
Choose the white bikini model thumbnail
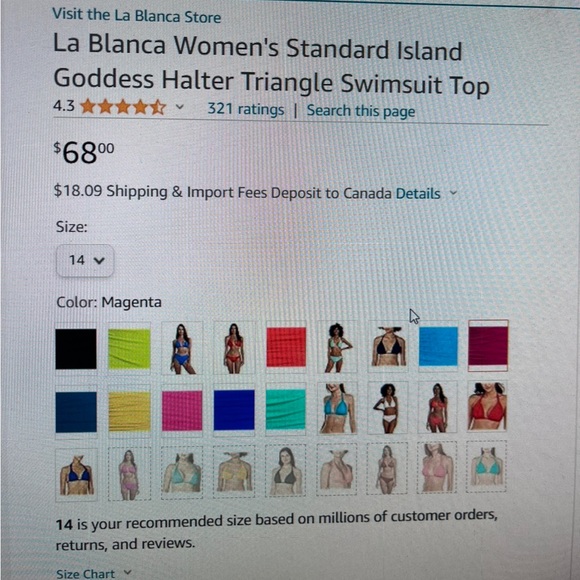tap(387, 408)
